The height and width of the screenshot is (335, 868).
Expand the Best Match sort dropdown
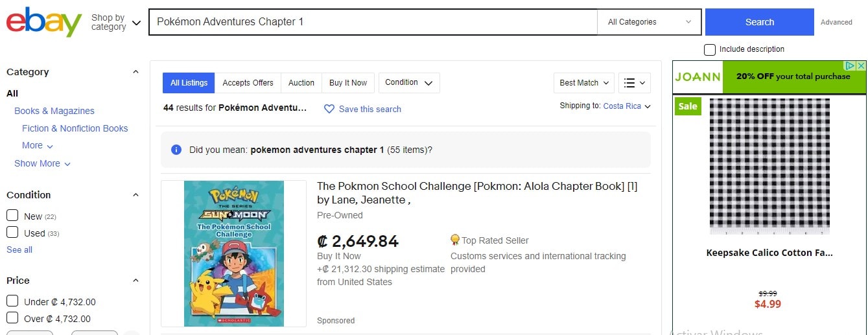pyautogui.click(x=584, y=83)
